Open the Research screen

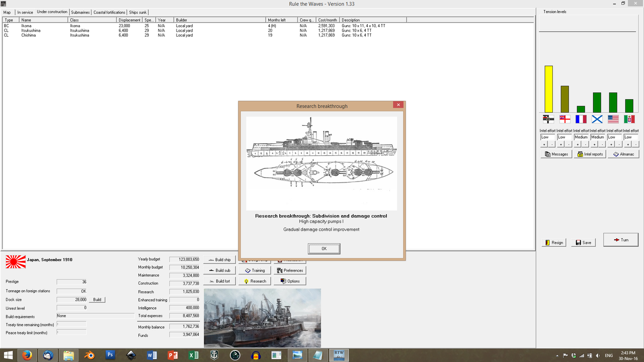(x=255, y=281)
